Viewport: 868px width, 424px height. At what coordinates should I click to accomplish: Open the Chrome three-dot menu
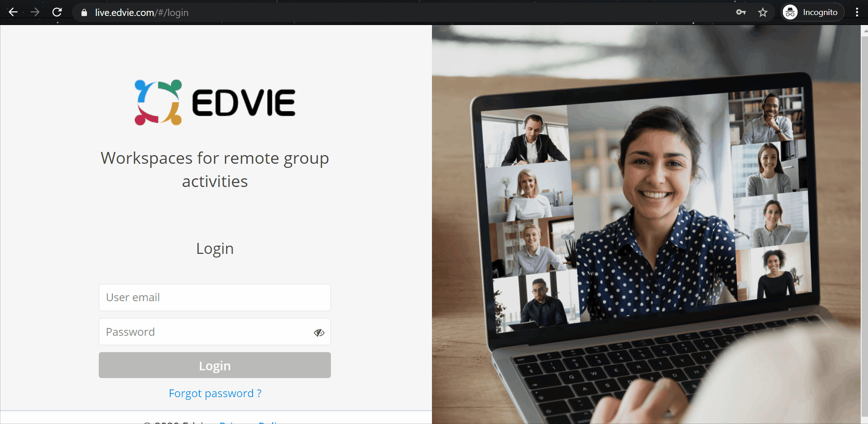click(857, 12)
